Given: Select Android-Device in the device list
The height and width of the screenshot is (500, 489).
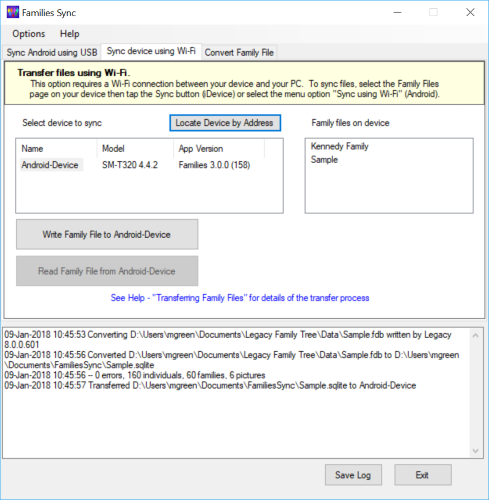Looking at the screenshot, I should pyautogui.click(x=51, y=165).
